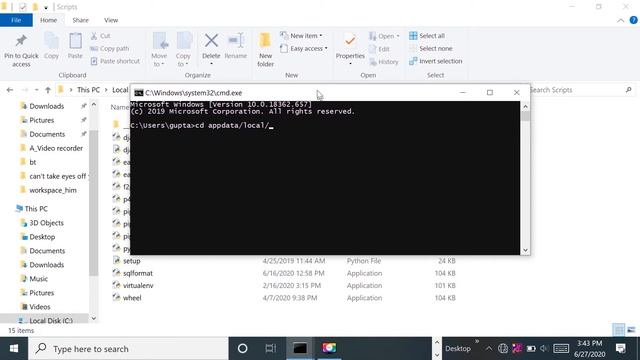Open the New item dropdown
Viewport: 640px width, 360px height.
click(301, 36)
